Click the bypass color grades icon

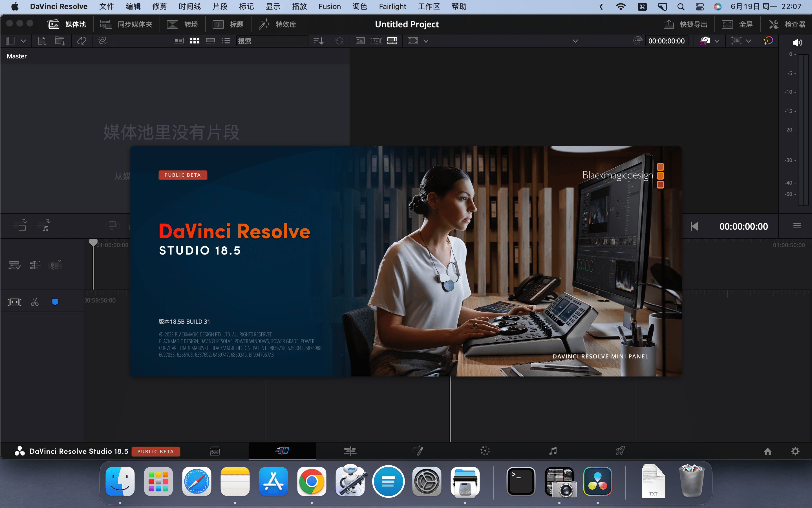pyautogui.click(x=768, y=41)
